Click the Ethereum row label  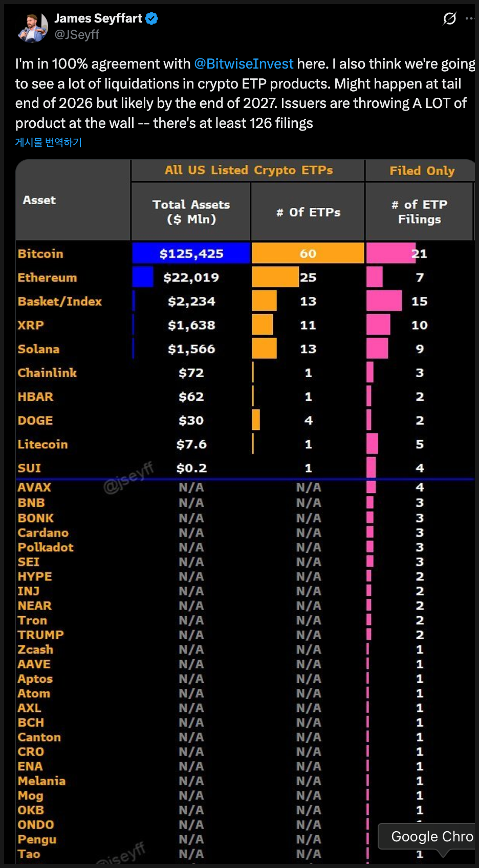click(47, 277)
